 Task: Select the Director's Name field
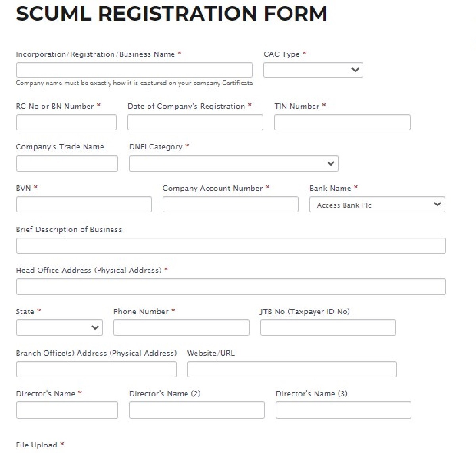coord(67,410)
